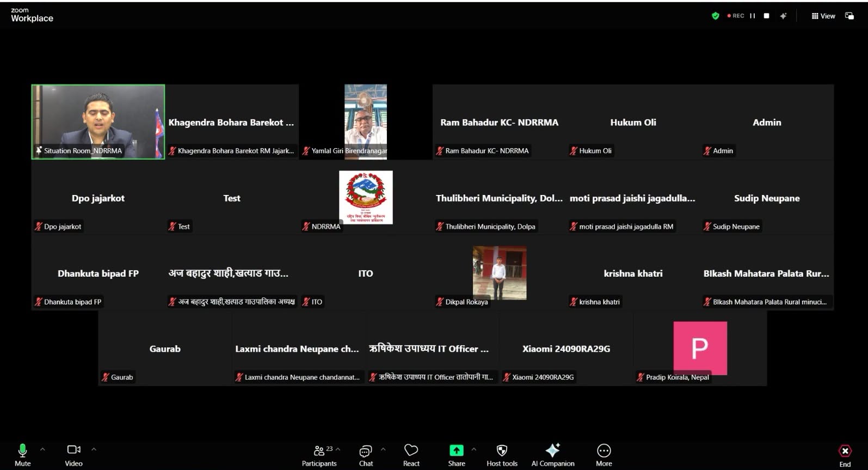
Task: Select the NDRRMA logo tile
Action: [366, 198]
